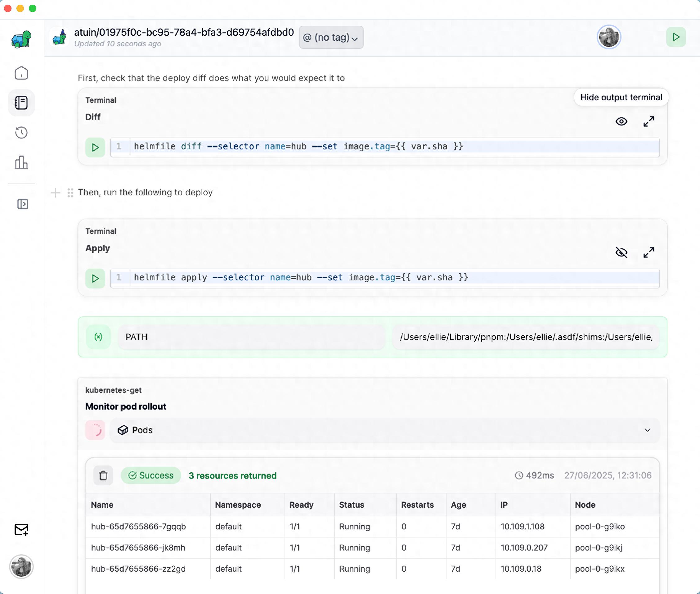Image resolution: width=700 pixels, height=594 pixels.
Task: Open the (no tag) dropdown
Action: 331,37
